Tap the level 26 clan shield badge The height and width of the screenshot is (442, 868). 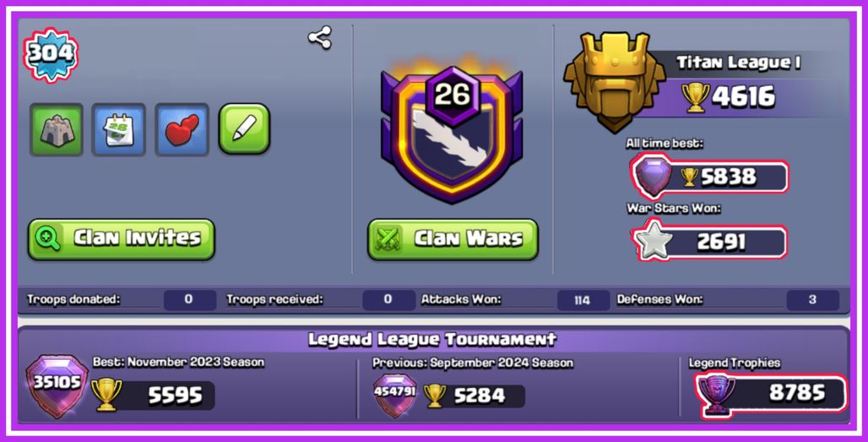tap(452, 134)
